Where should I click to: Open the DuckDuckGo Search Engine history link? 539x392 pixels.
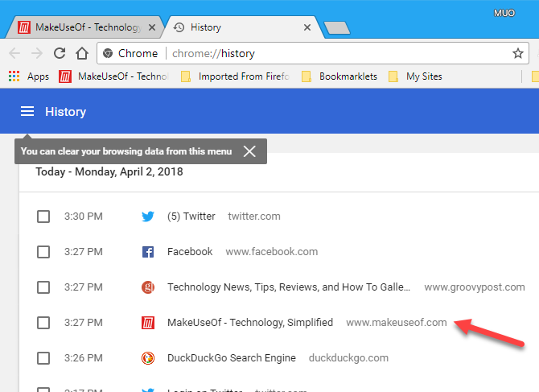[231, 358]
